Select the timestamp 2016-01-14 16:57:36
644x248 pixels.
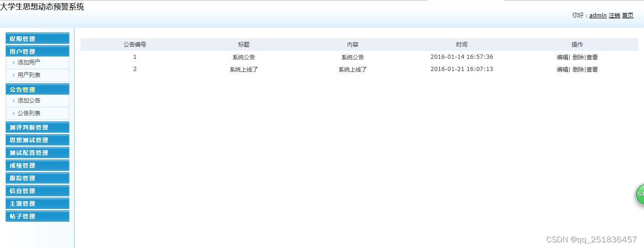tap(462, 57)
